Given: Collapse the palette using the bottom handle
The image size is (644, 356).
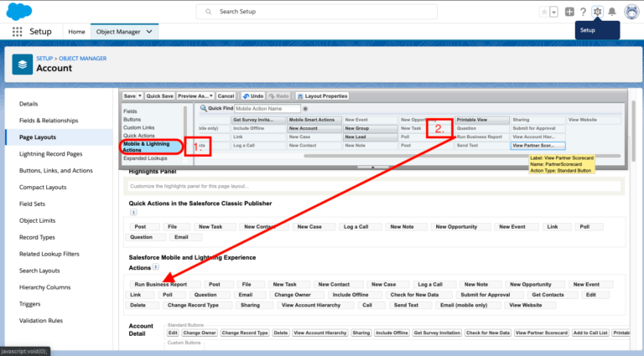Looking at the screenshot, I should click(372, 168).
